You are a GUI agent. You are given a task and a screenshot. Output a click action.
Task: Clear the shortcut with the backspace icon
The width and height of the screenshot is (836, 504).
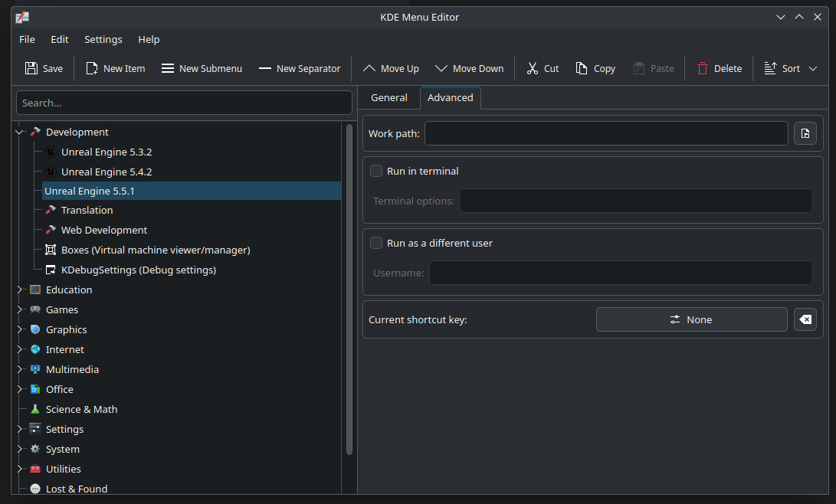click(x=805, y=319)
